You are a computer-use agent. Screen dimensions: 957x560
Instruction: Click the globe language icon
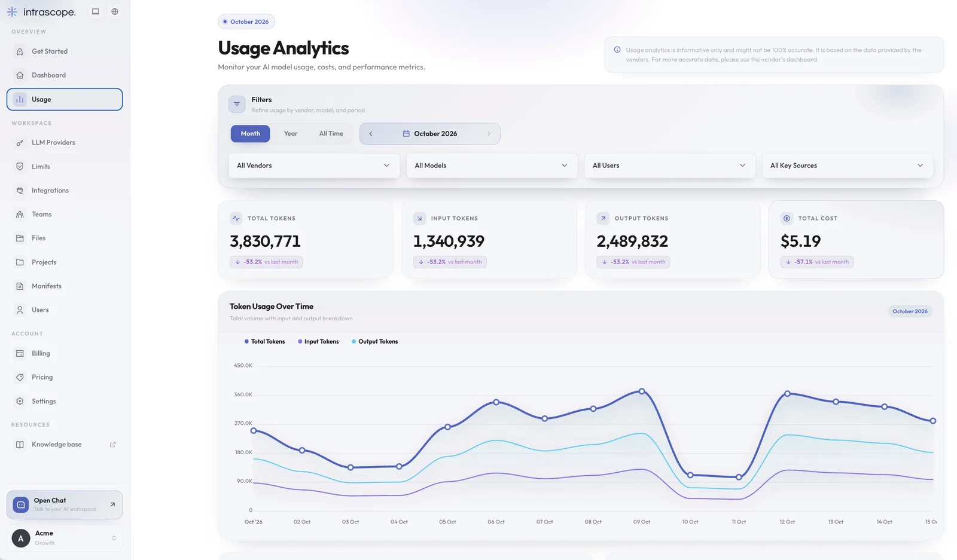(x=115, y=11)
